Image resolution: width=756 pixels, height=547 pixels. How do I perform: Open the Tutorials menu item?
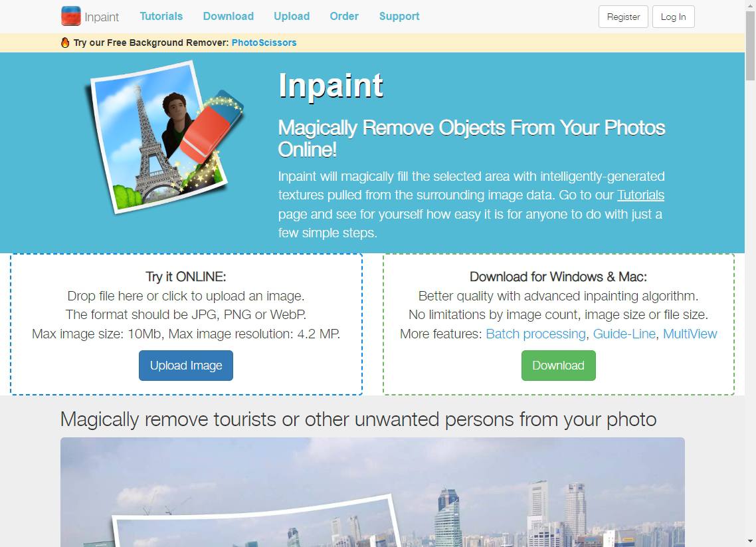tap(161, 17)
